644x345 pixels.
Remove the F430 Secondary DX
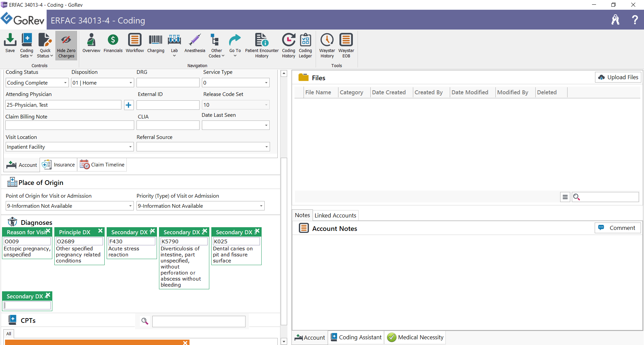pyautogui.click(x=153, y=231)
